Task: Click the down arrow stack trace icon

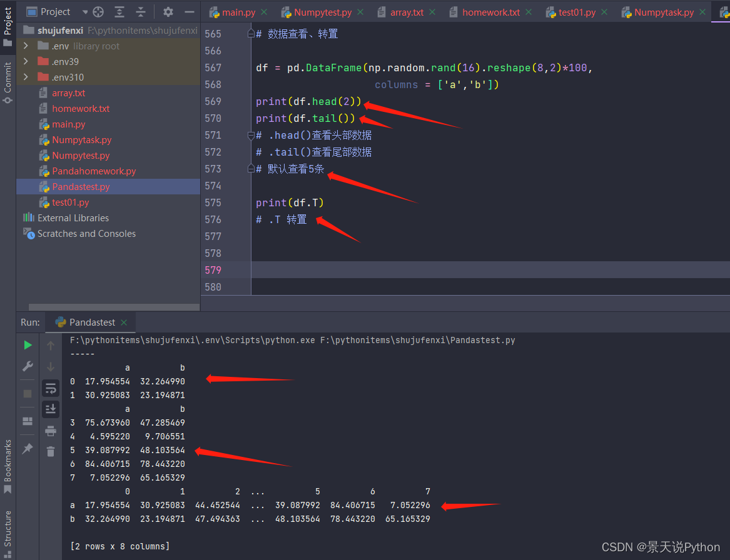Action: click(x=51, y=366)
